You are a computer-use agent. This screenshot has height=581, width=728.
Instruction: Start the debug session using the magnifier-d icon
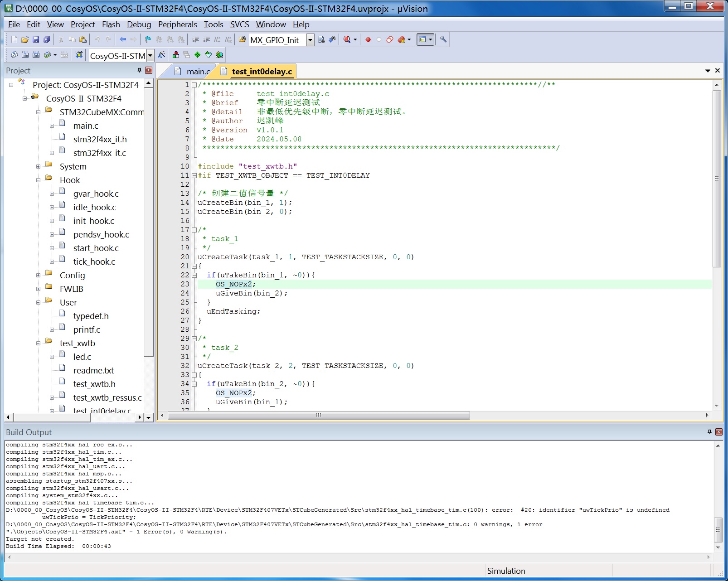pos(347,40)
